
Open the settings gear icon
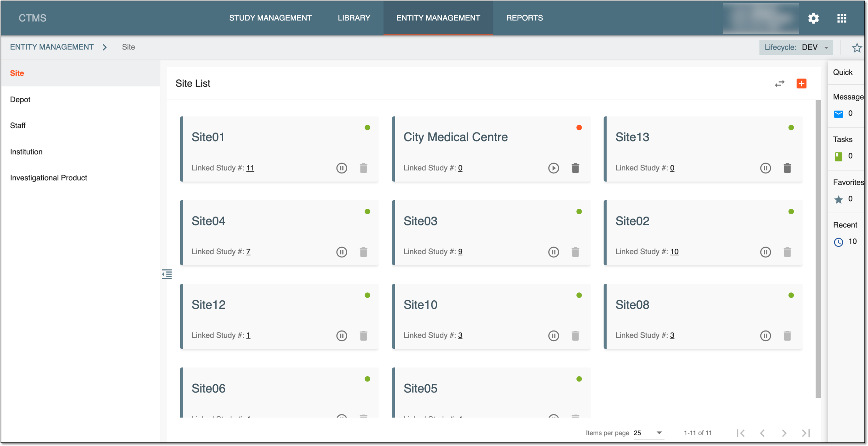pyautogui.click(x=813, y=18)
